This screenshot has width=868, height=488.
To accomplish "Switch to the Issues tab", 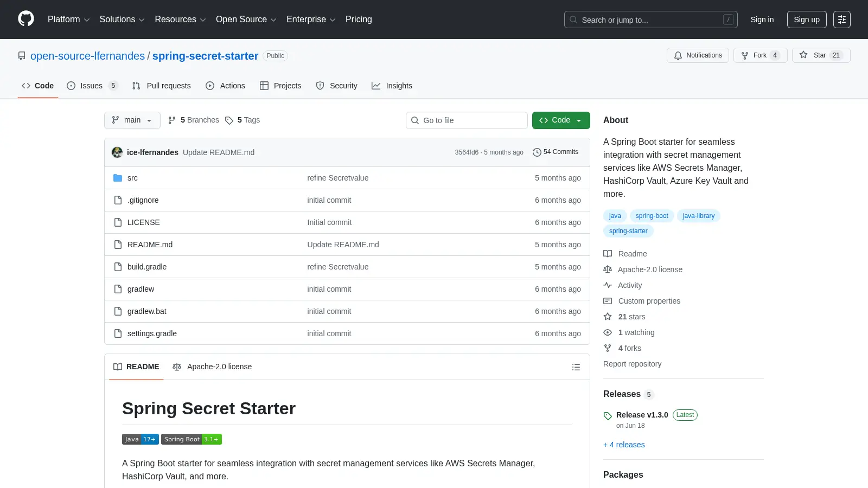I will [92, 86].
